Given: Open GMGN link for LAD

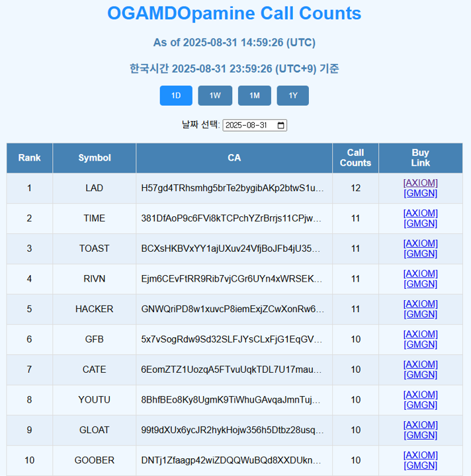Looking at the screenshot, I should 420,194.
